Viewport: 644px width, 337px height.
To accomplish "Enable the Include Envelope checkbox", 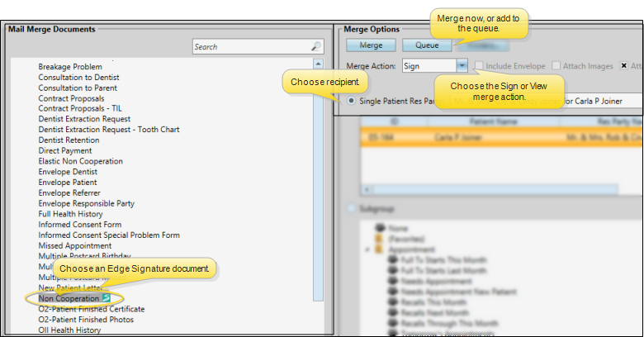I will click(480, 65).
